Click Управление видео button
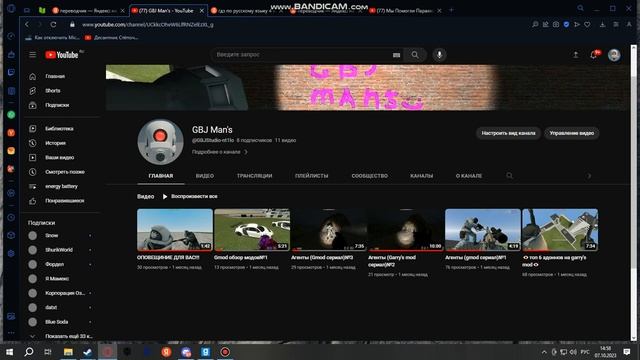This screenshot has width=640, height=360. click(x=571, y=133)
